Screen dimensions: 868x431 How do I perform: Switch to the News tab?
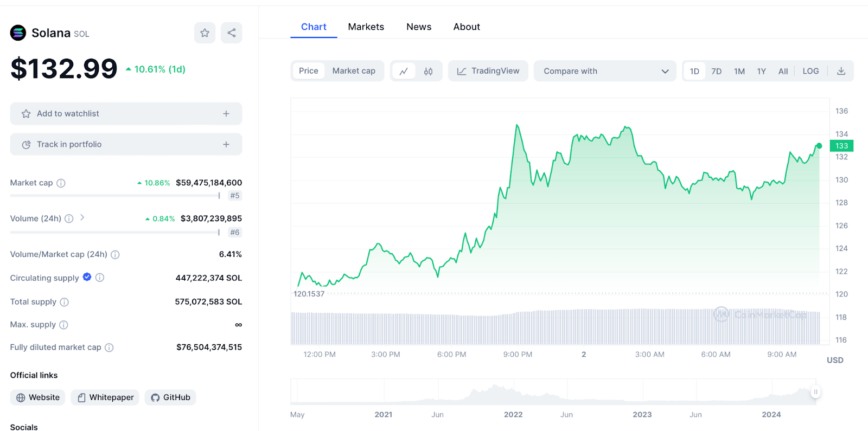pyautogui.click(x=419, y=27)
